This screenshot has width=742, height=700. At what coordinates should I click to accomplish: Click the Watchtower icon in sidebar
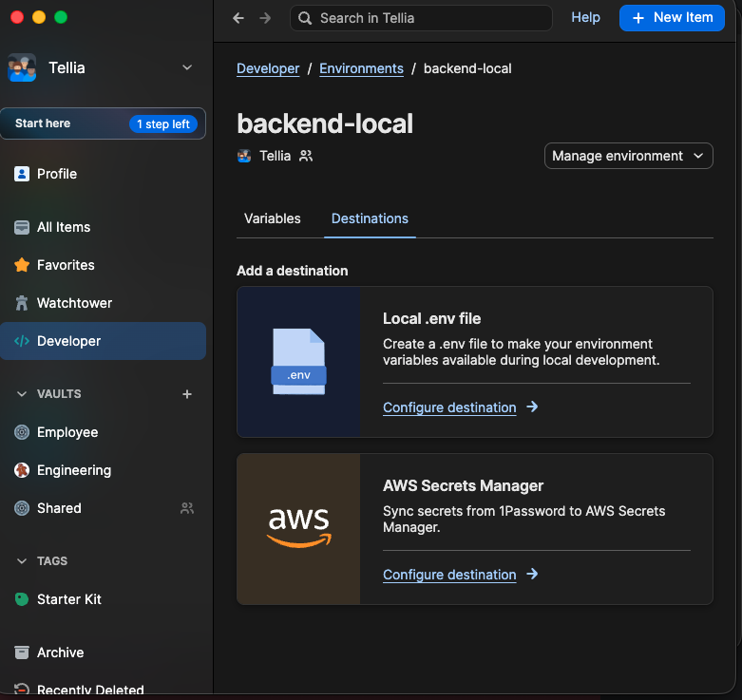[22, 303]
